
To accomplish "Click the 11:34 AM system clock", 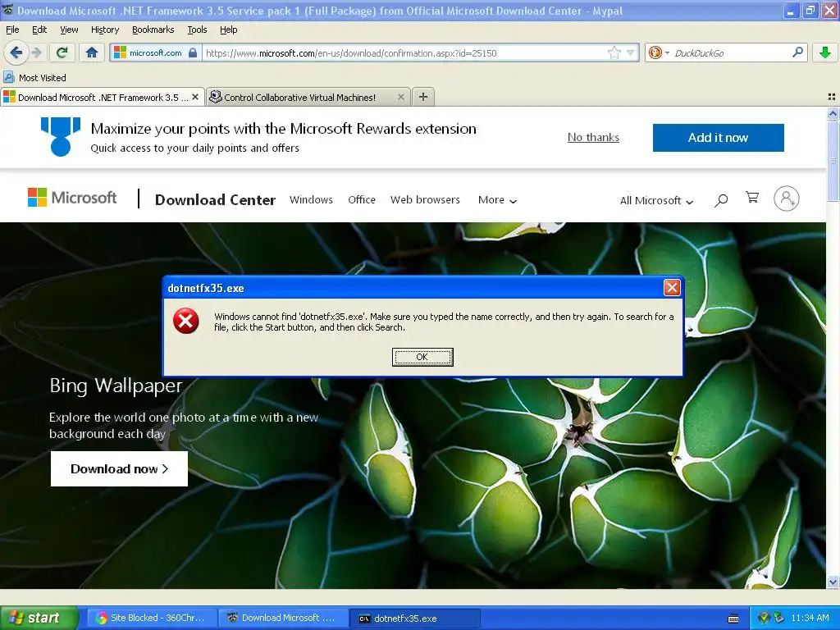I will pos(810,618).
